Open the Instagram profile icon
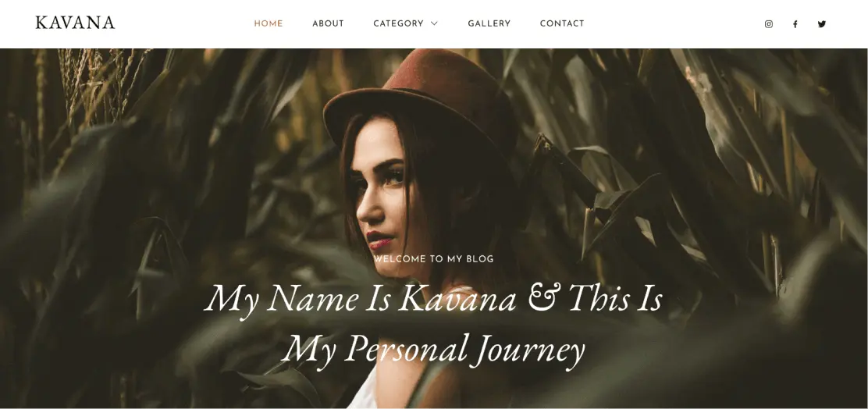 768,23
